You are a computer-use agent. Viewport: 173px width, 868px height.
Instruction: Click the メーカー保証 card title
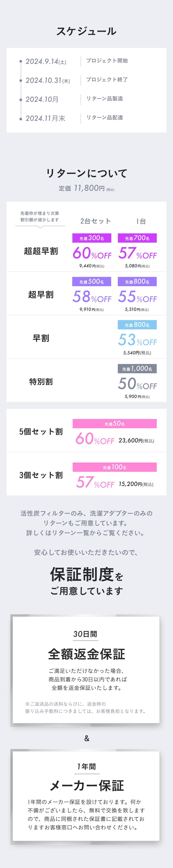coord(86,786)
